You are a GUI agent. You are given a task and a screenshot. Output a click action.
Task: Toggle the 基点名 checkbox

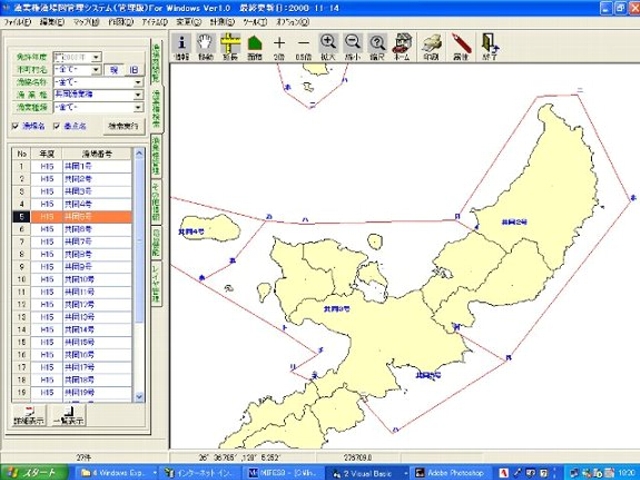(54, 126)
